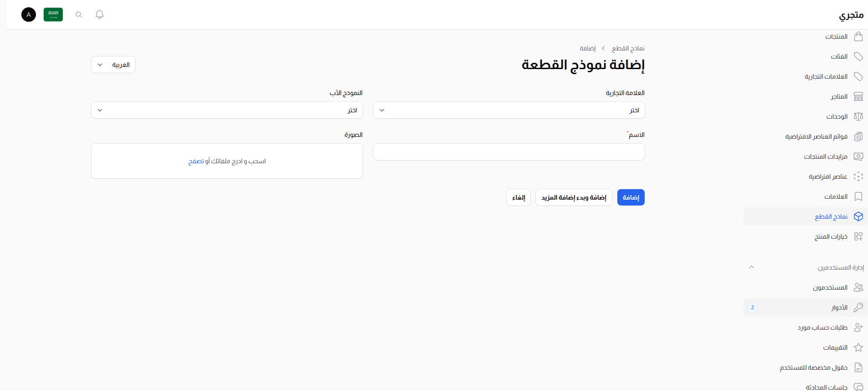Click الأدوار key icon
868x391 pixels.
858,307
